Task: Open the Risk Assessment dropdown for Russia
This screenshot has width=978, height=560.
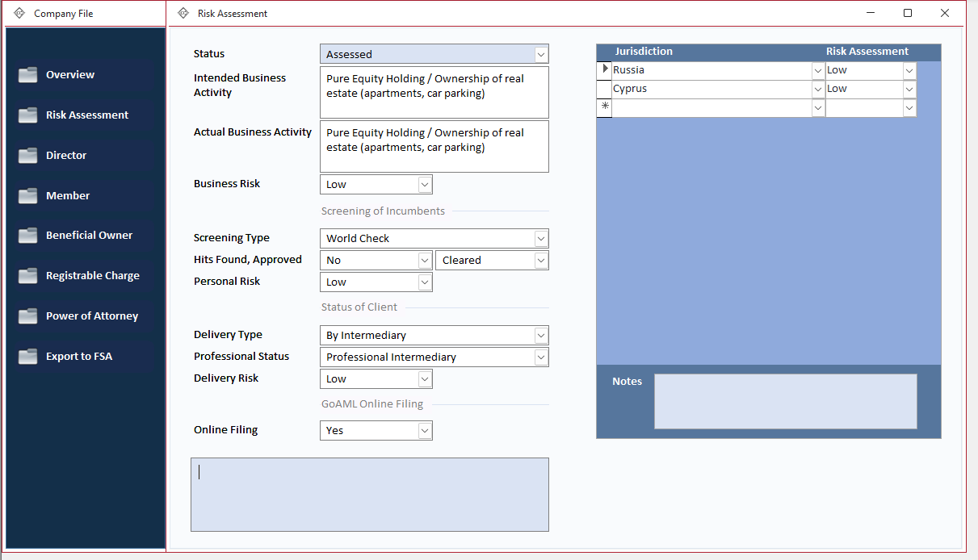Action: [909, 69]
